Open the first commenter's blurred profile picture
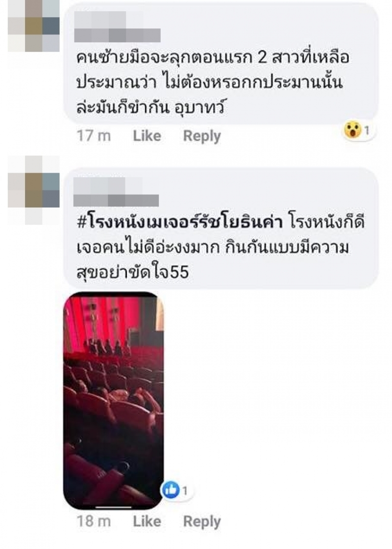 (34, 26)
